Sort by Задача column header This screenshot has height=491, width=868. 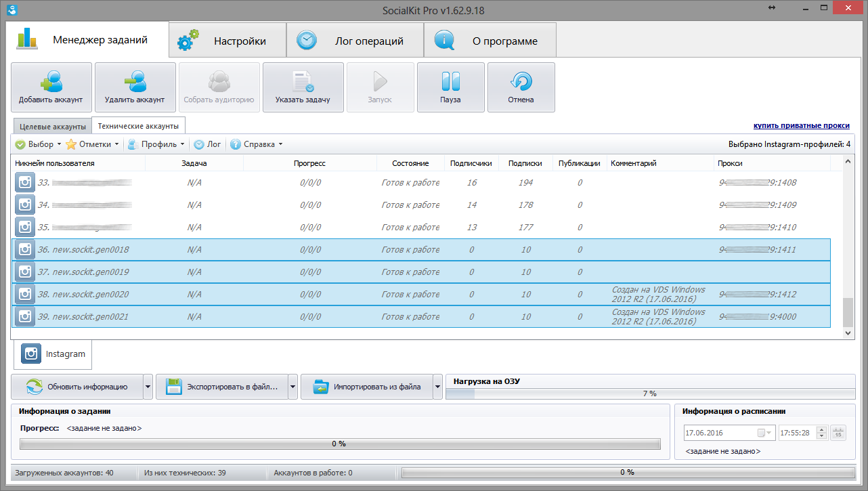click(x=194, y=163)
